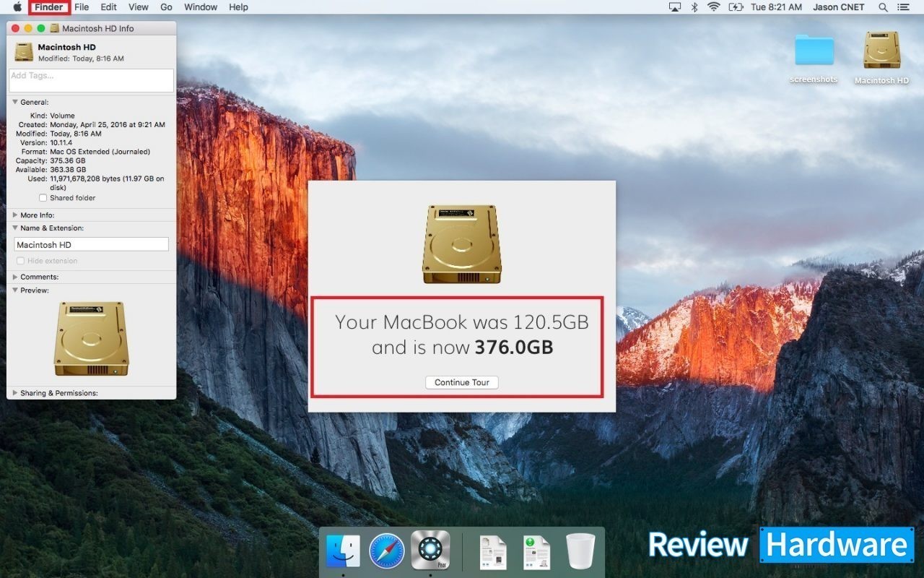Viewport: 924px width, 578px height.
Task: Open the Go menu
Action: point(166,7)
